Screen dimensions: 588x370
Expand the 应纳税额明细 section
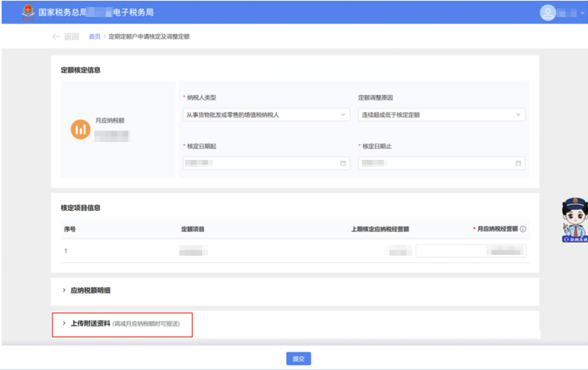point(90,290)
